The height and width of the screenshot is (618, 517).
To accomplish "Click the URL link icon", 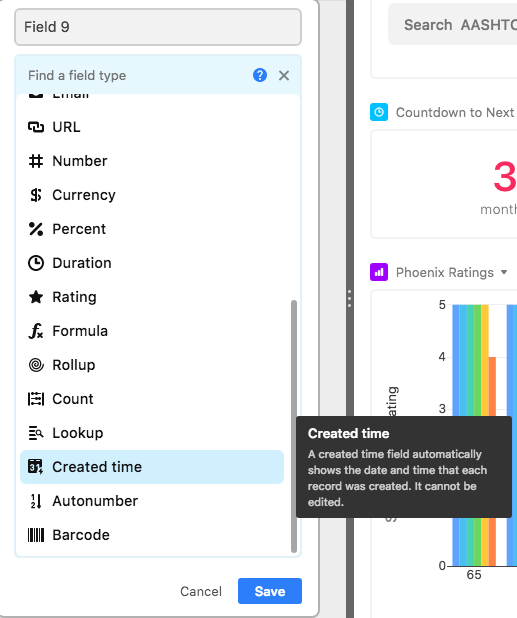I will pos(36,127).
